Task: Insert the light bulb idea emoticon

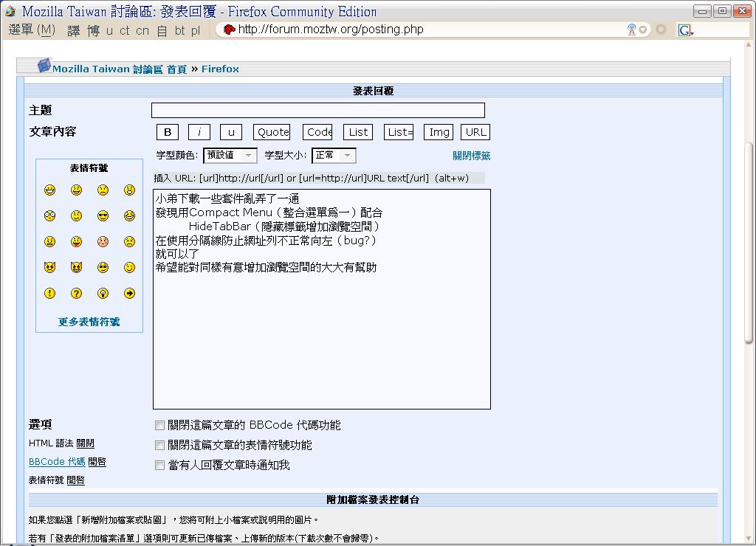Action: pos(103,293)
